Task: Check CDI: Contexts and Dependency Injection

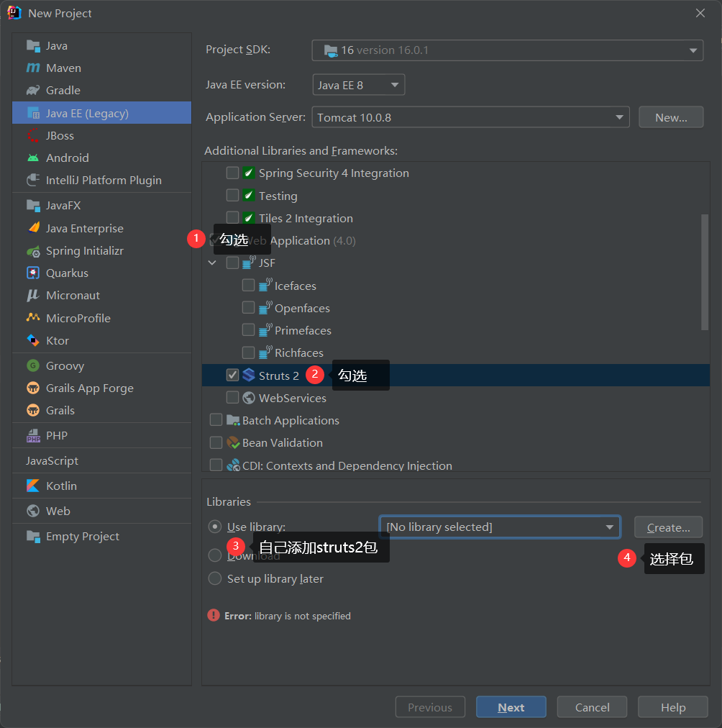Action: tap(216, 465)
